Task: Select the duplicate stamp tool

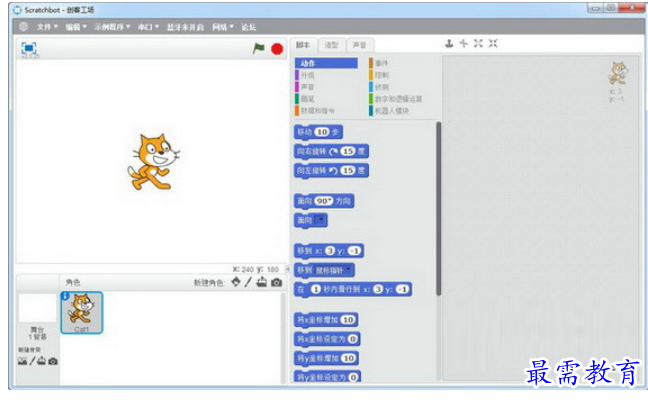Action: pos(449,43)
